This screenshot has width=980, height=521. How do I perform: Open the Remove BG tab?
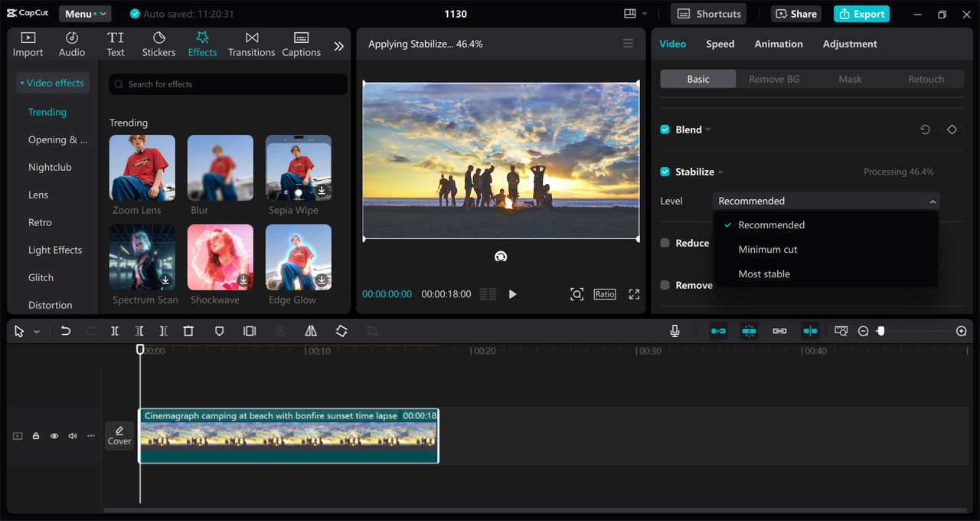tap(773, 80)
